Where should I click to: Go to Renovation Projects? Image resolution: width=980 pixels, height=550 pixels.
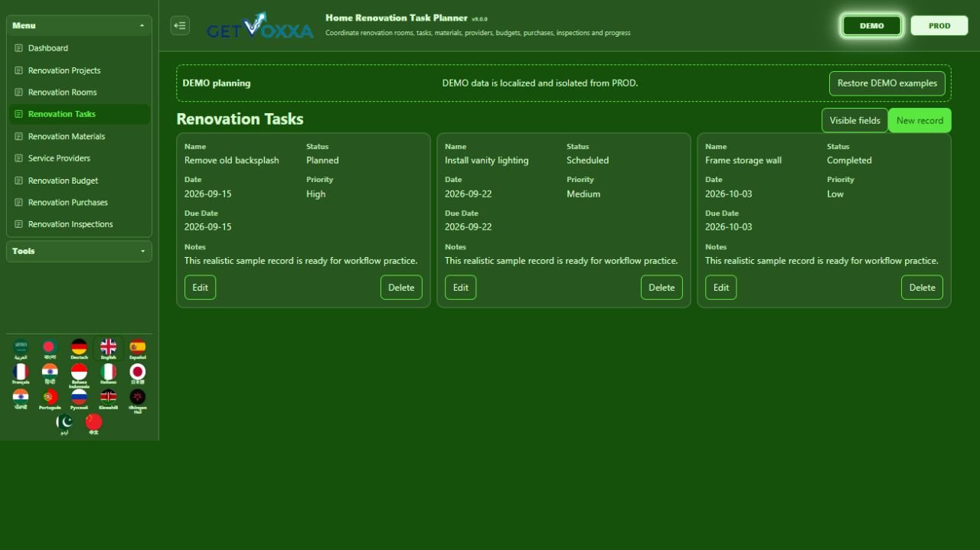tap(79, 70)
